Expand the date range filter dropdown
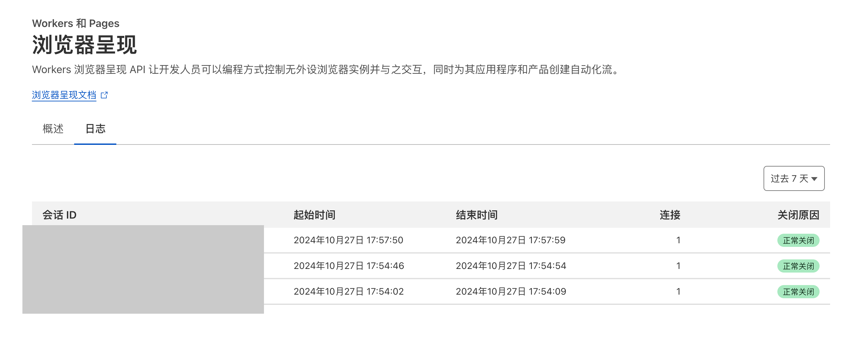The height and width of the screenshot is (343, 868). point(794,179)
